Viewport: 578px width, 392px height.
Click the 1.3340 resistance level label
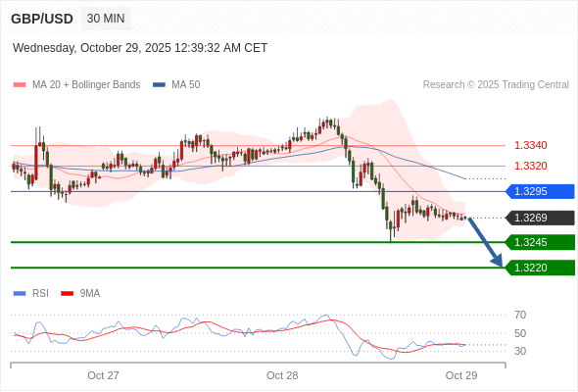coord(530,145)
